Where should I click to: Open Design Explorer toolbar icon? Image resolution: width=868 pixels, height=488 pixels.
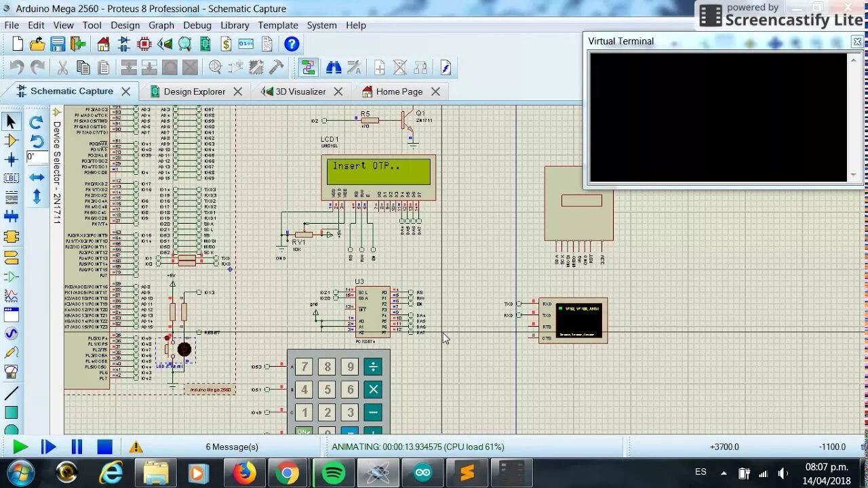click(205, 45)
